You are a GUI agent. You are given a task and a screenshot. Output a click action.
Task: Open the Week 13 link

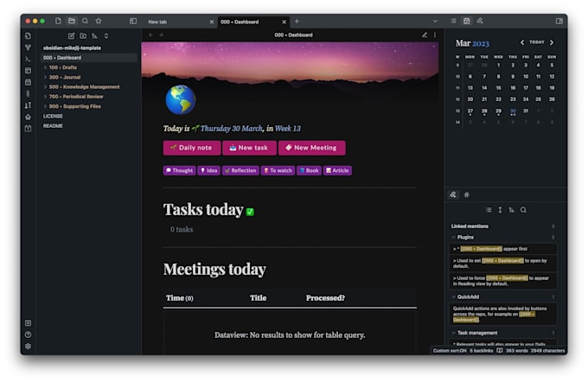288,129
